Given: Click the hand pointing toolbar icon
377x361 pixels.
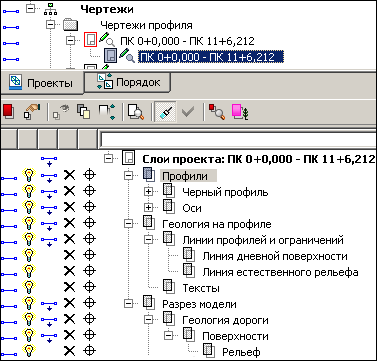Looking at the screenshot, I should pos(32,112).
